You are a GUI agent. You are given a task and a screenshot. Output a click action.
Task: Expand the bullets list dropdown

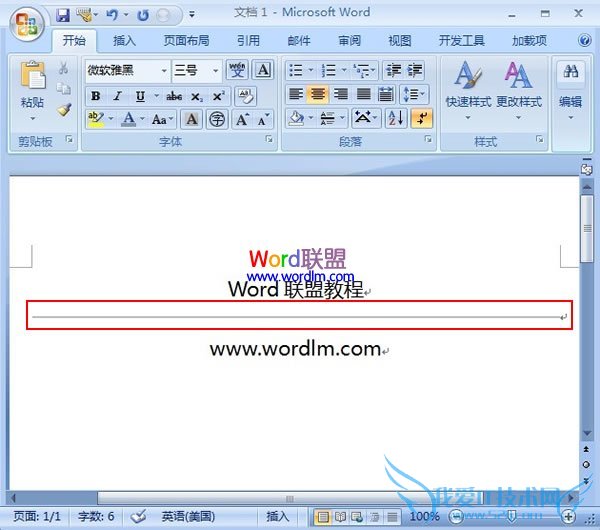pos(311,70)
